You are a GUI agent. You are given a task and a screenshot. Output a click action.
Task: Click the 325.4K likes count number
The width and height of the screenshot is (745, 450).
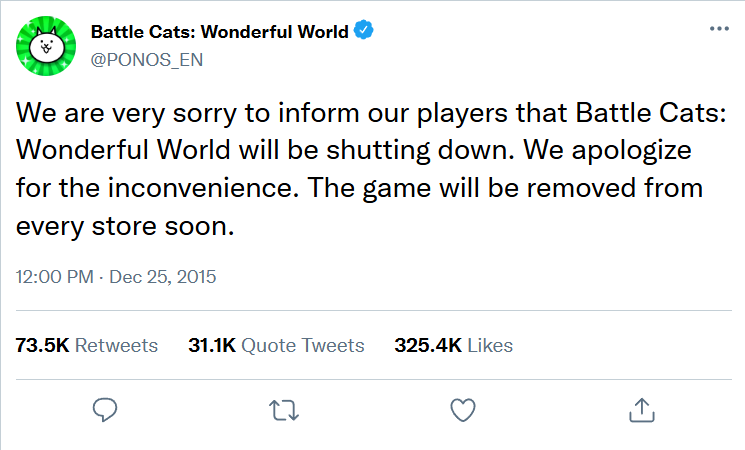tap(428, 345)
